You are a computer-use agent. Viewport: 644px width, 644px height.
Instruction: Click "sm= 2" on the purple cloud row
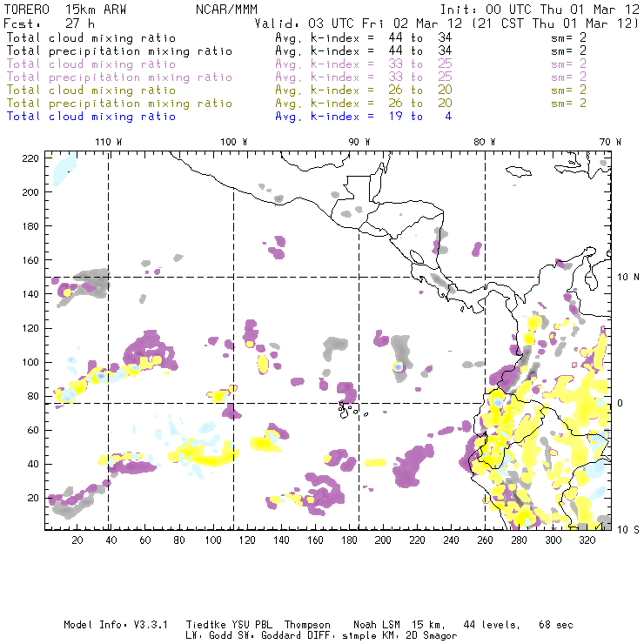[568, 64]
